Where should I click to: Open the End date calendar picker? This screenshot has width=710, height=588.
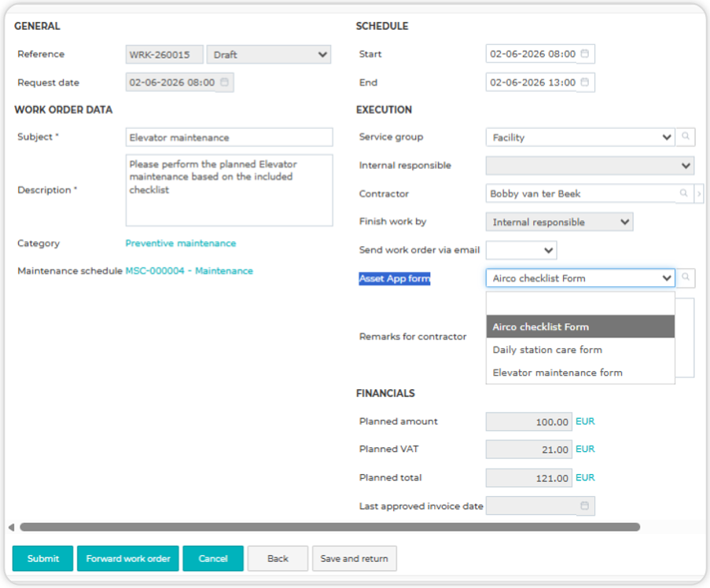click(x=584, y=82)
